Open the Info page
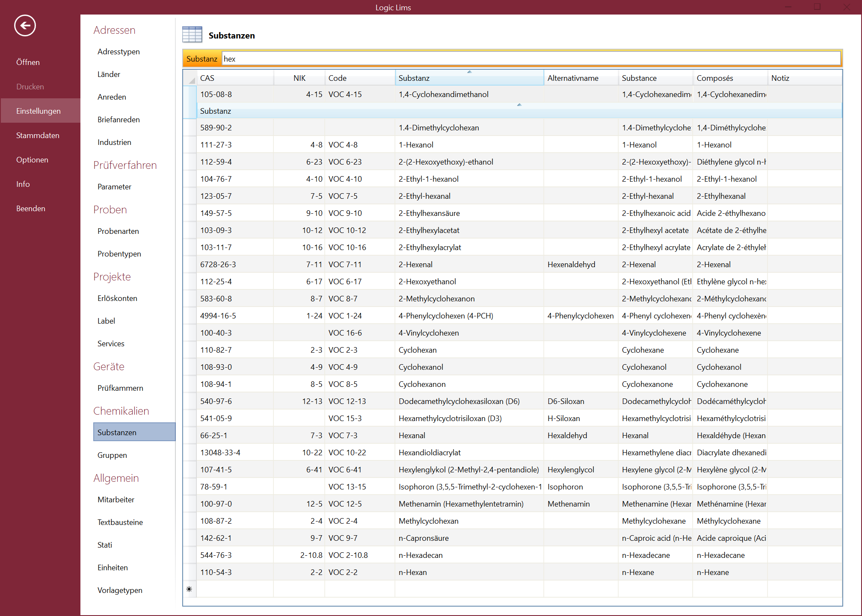Image resolution: width=862 pixels, height=616 pixels. (23, 184)
